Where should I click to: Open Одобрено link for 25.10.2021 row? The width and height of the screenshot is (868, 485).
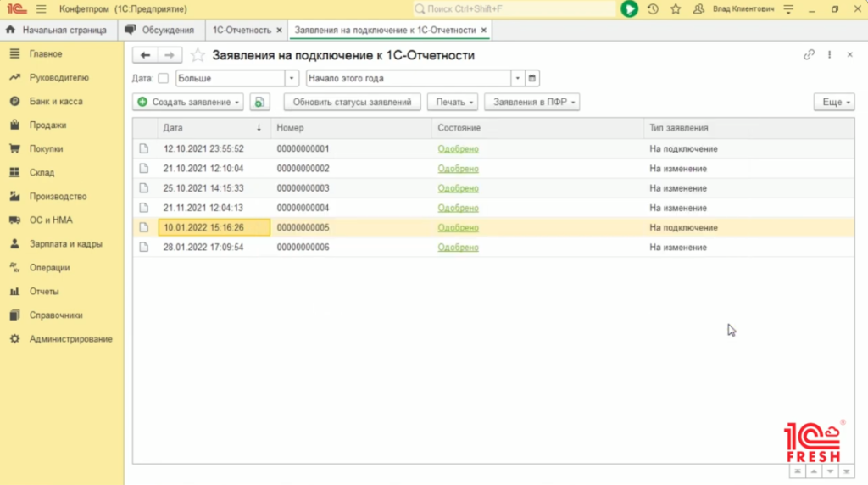click(x=458, y=188)
